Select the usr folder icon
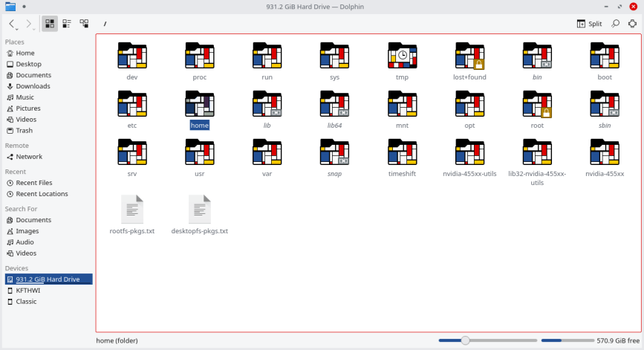 point(200,152)
